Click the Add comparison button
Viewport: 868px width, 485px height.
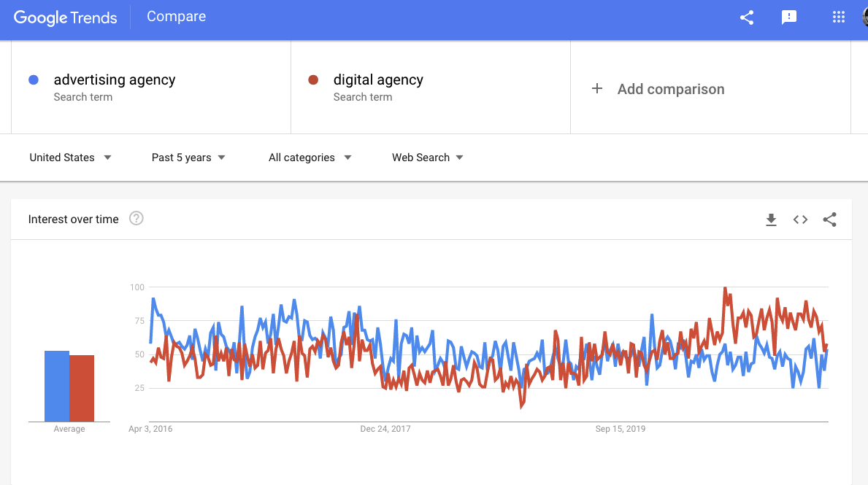point(670,89)
